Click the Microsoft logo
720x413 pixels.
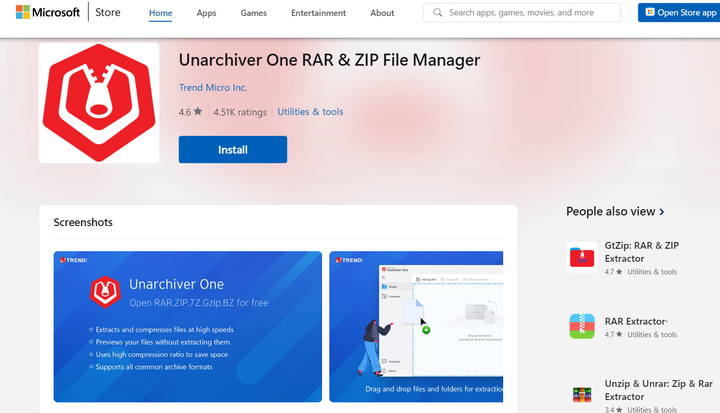[x=48, y=12]
